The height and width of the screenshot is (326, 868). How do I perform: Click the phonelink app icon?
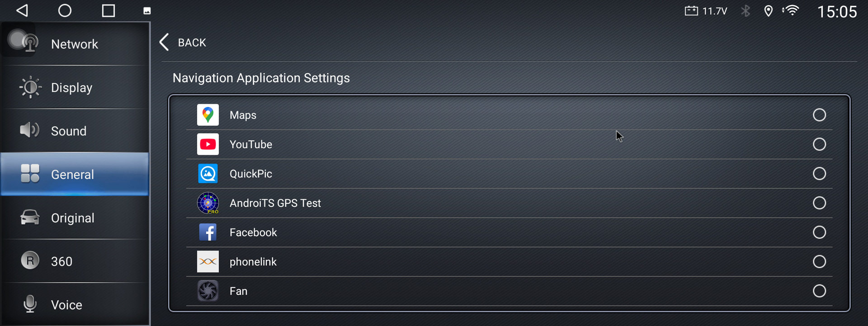pos(208,262)
